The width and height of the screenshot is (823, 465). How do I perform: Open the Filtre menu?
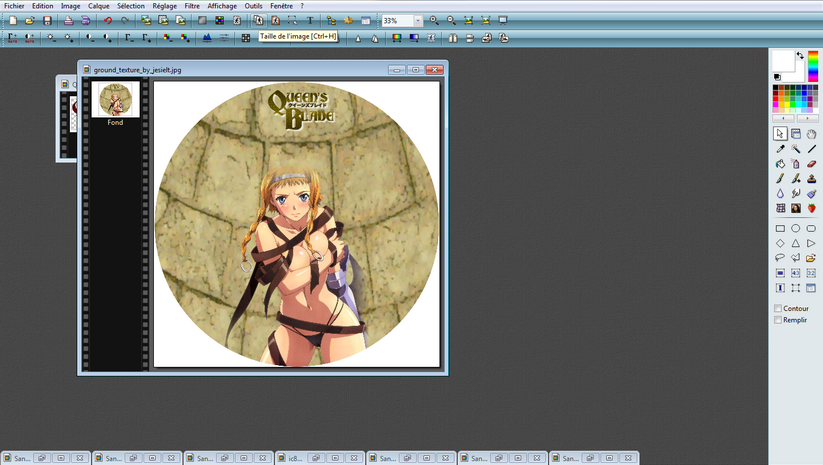click(x=192, y=6)
